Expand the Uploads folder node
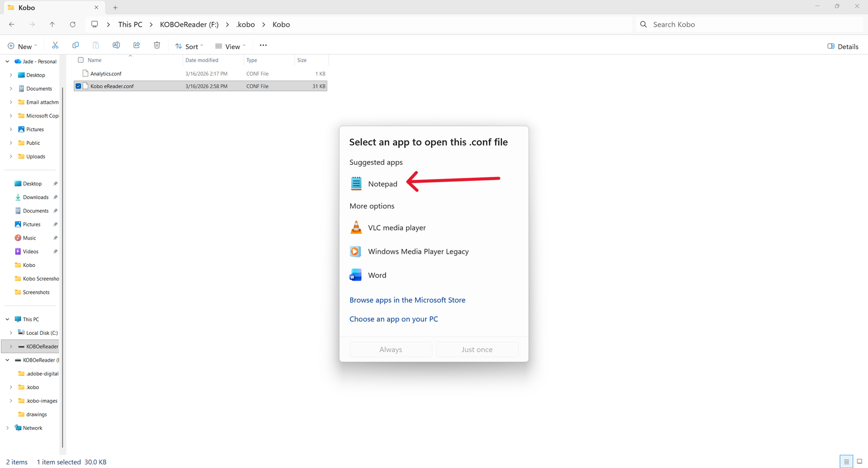The image size is (868, 468). (11, 156)
